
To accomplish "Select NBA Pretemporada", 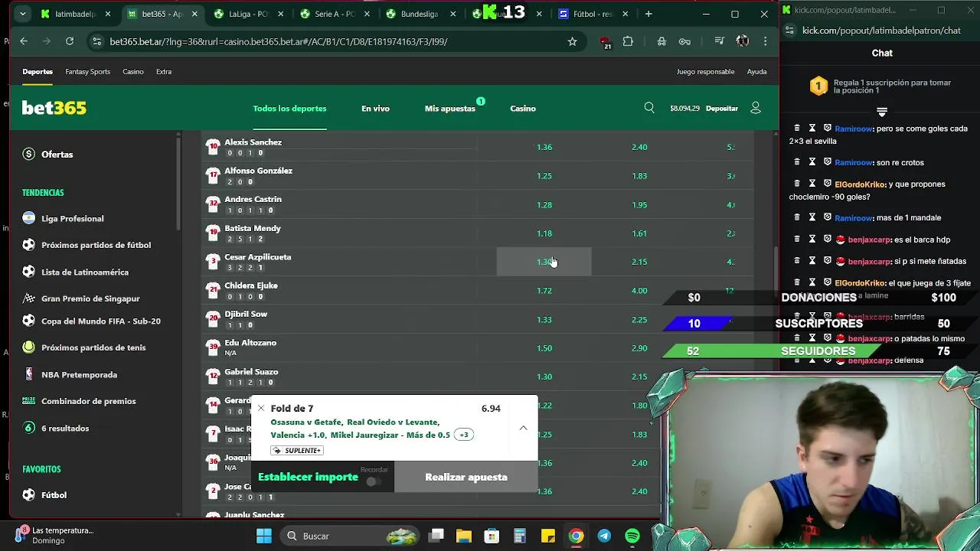I will 79,375.
